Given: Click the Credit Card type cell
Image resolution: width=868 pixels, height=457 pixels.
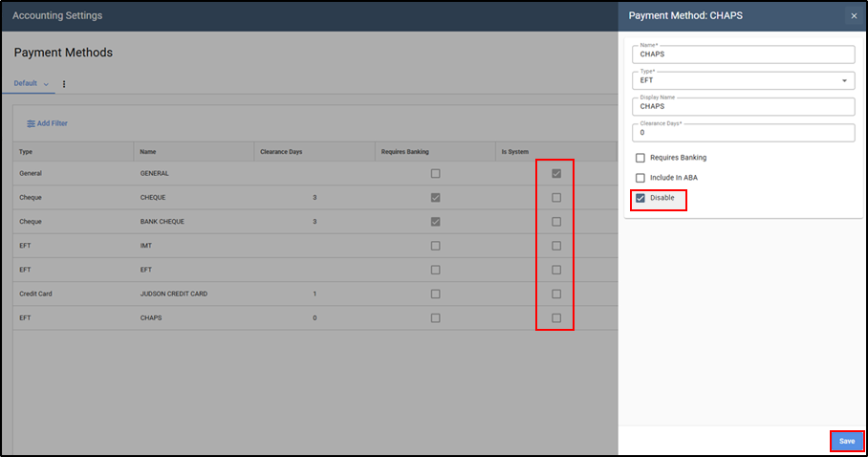Looking at the screenshot, I should tap(35, 294).
